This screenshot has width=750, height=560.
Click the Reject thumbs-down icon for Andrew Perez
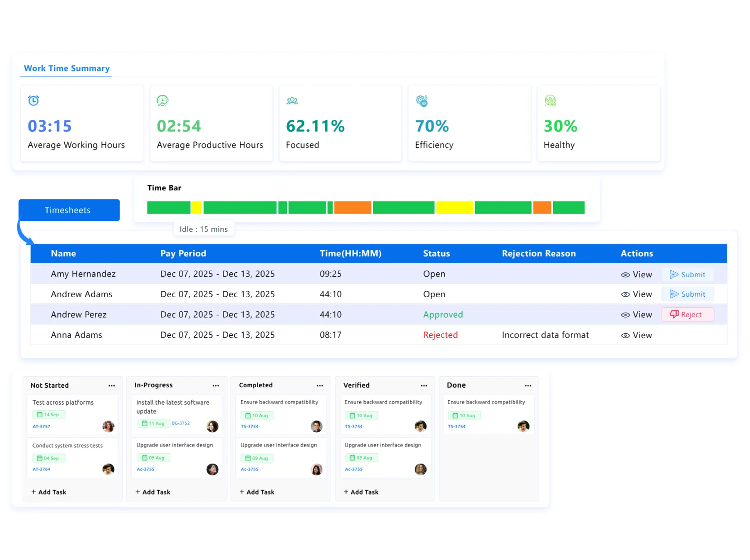(x=674, y=314)
